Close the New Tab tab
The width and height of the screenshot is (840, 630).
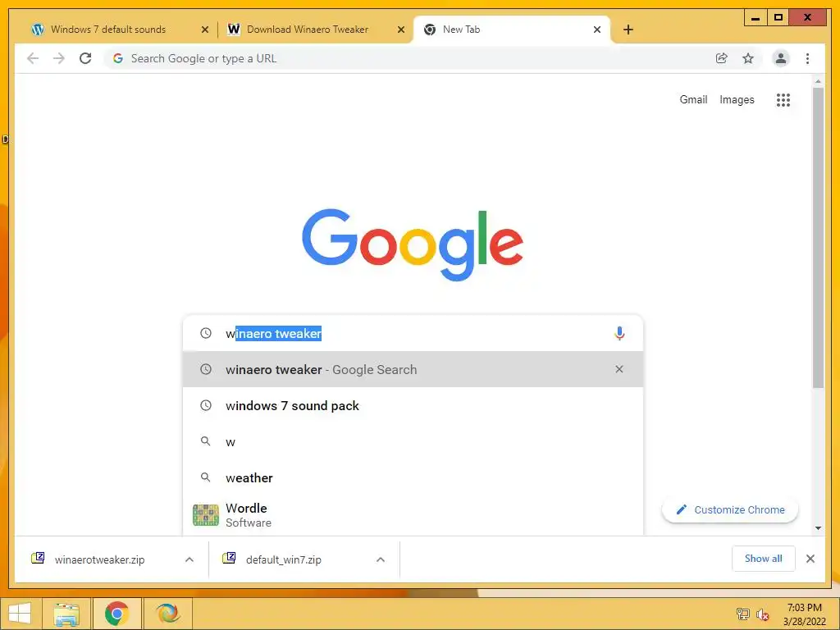pos(597,30)
